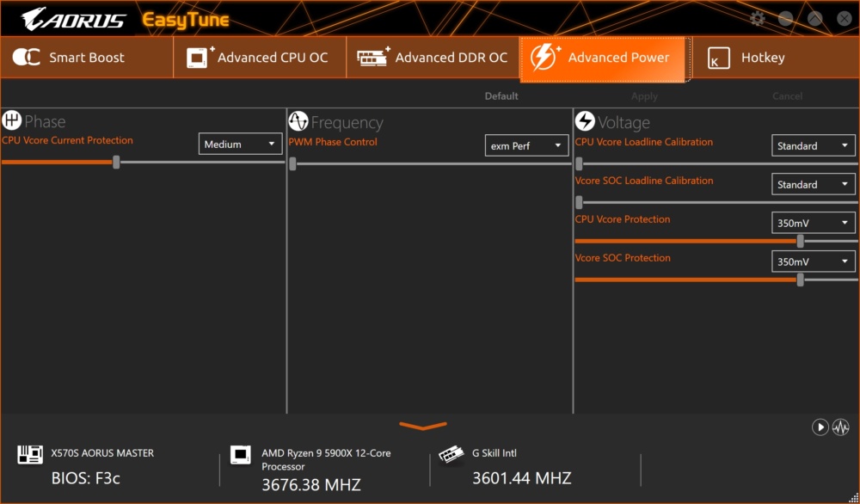Click the Apply button
This screenshot has width=860, height=504.
tap(644, 96)
